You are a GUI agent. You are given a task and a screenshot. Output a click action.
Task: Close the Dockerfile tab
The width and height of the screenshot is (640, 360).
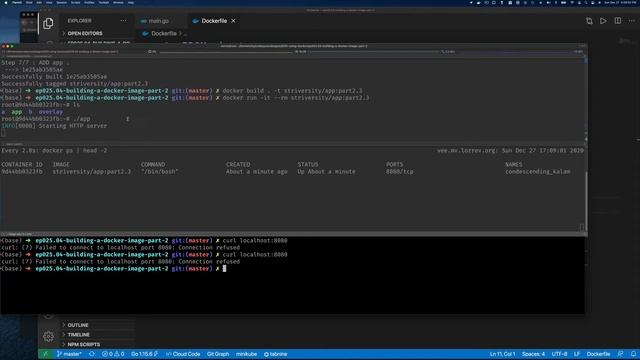click(x=233, y=21)
